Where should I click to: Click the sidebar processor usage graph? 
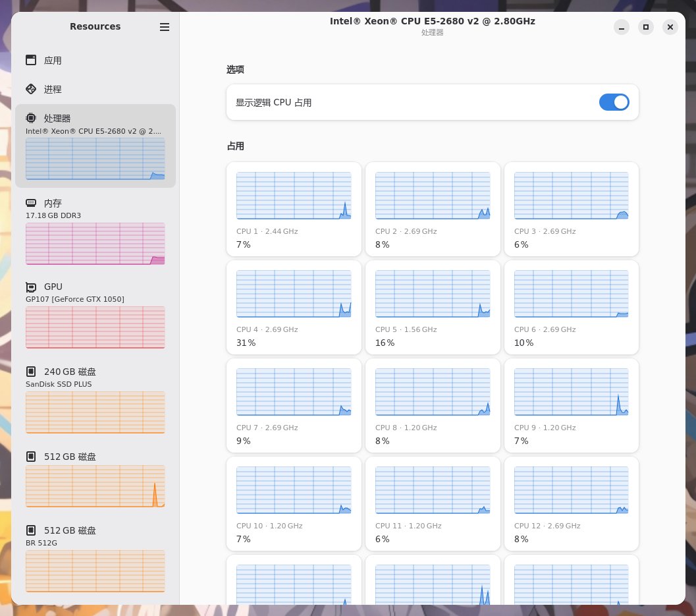pos(95,159)
